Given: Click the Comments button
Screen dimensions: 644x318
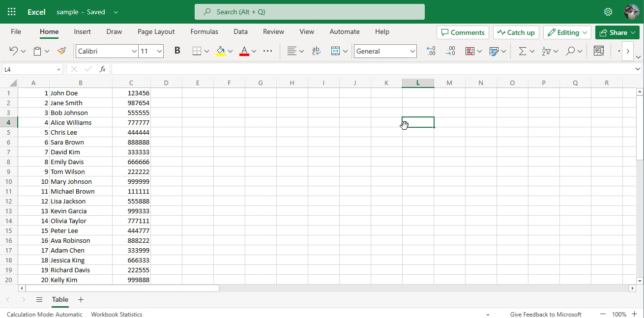Looking at the screenshot, I should tap(463, 32).
